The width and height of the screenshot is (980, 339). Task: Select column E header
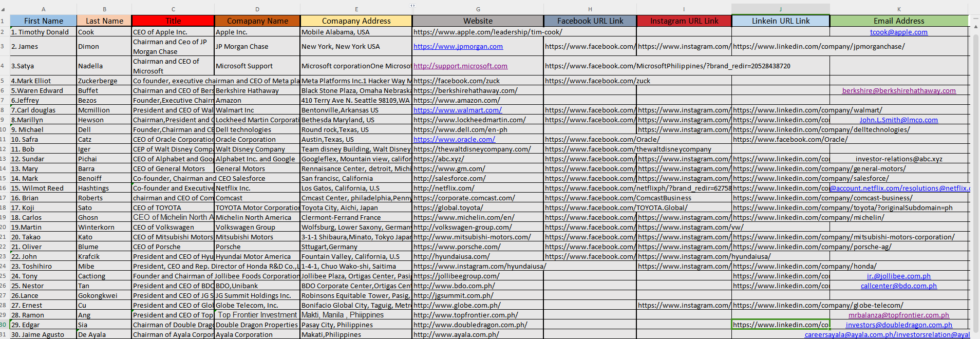coord(356,9)
